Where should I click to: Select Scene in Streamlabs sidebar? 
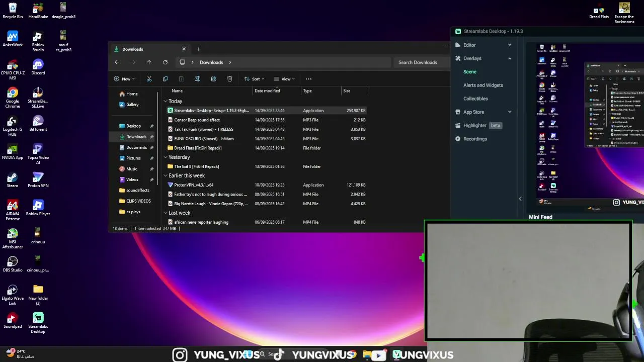pos(470,72)
